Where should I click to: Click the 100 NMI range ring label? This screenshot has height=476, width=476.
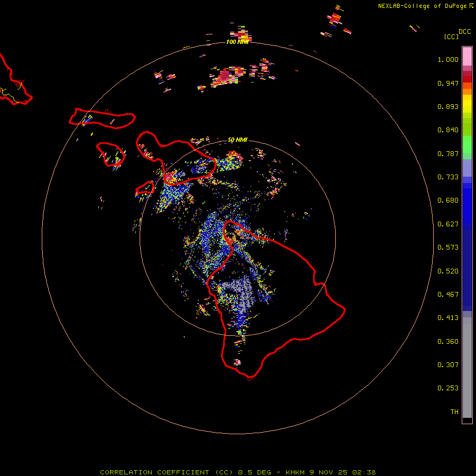coord(237,42)
